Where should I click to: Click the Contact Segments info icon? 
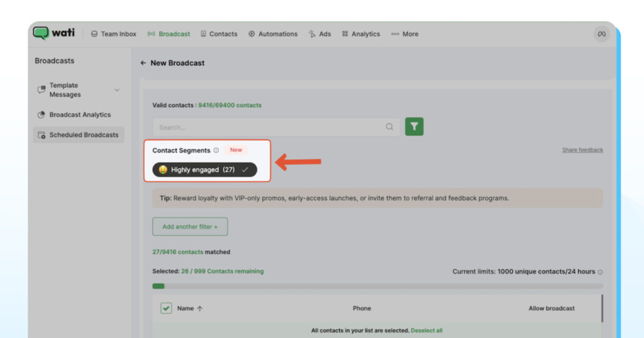point(216,150)
